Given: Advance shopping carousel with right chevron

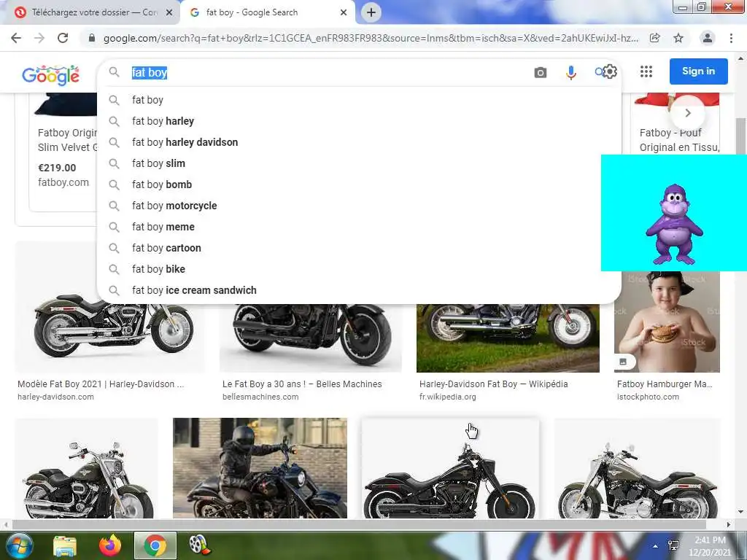Looking at the screenshot, I should click(687, 113).
